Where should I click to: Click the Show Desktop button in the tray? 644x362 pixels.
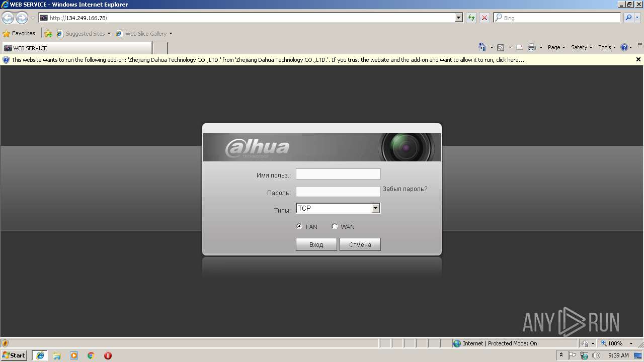click(x=638, y=355)
